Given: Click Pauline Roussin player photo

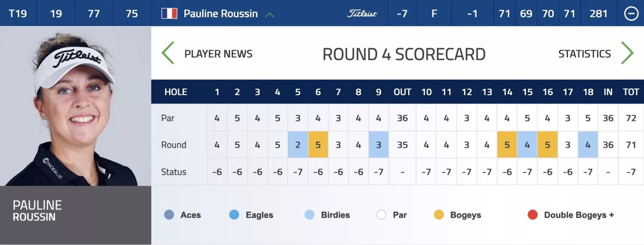Looking at the screenshot, I should coord(76,106).
